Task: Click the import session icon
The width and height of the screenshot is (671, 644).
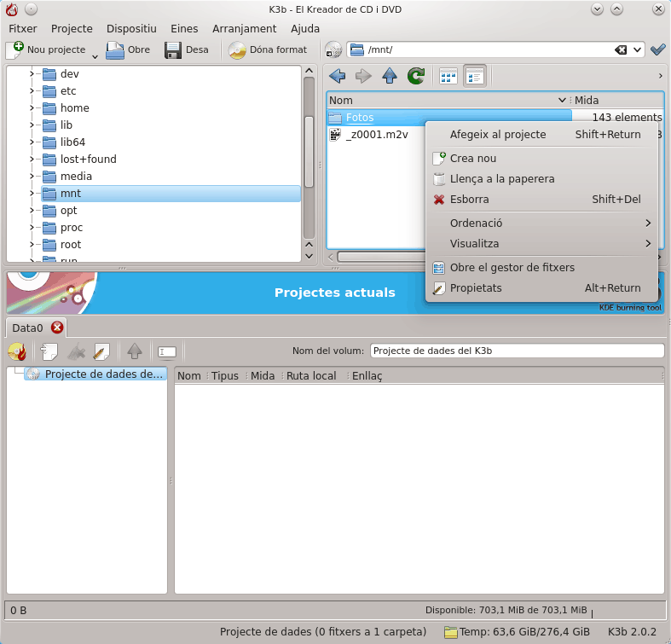Action: (x=49, y=351)
